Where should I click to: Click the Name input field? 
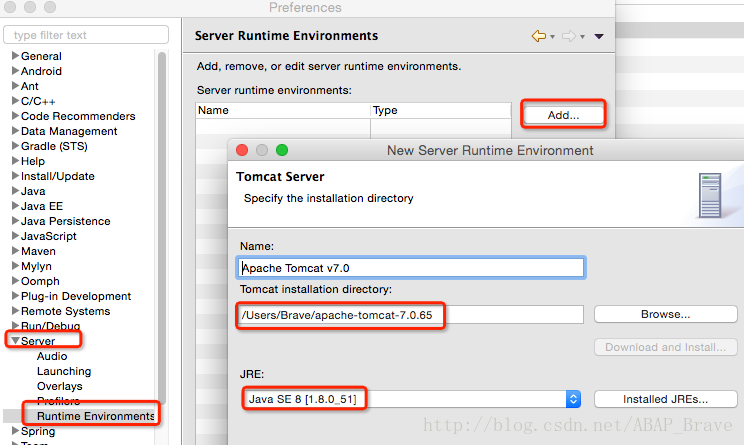pyautogui.click(x=411, y=268)
